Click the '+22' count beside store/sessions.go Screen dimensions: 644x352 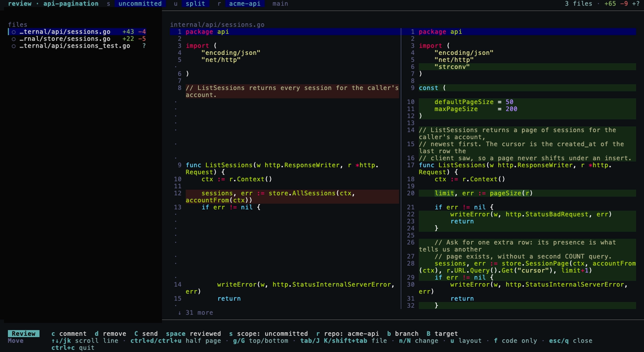coord(128,39)
